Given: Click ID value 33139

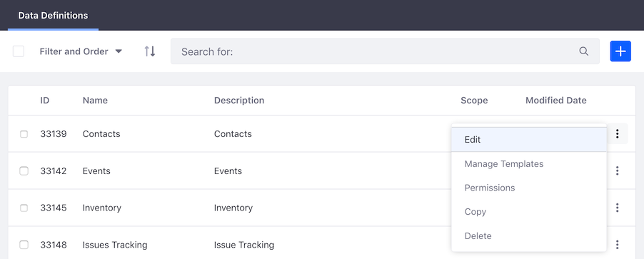Looking at the screenshot, I should (x=54, y=134).
